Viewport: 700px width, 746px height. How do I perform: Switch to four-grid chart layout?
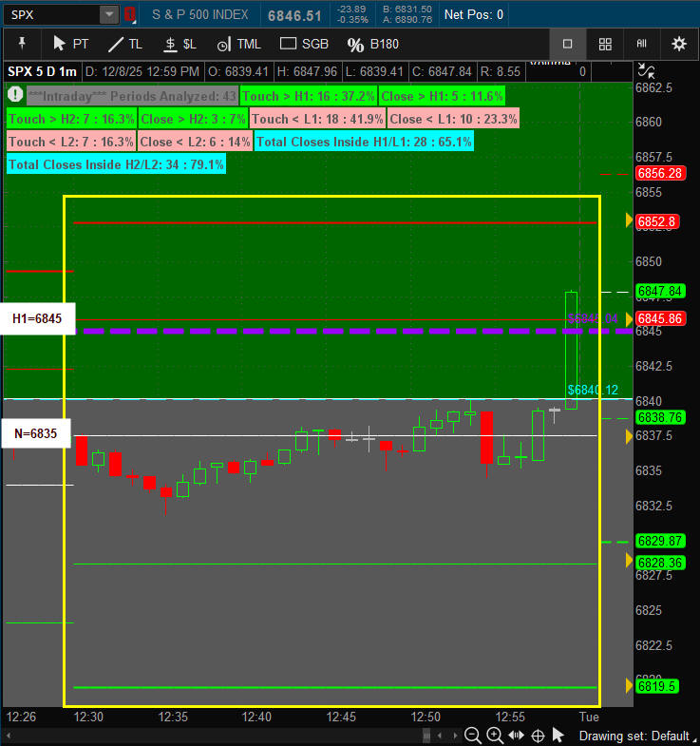coord(605,44)
